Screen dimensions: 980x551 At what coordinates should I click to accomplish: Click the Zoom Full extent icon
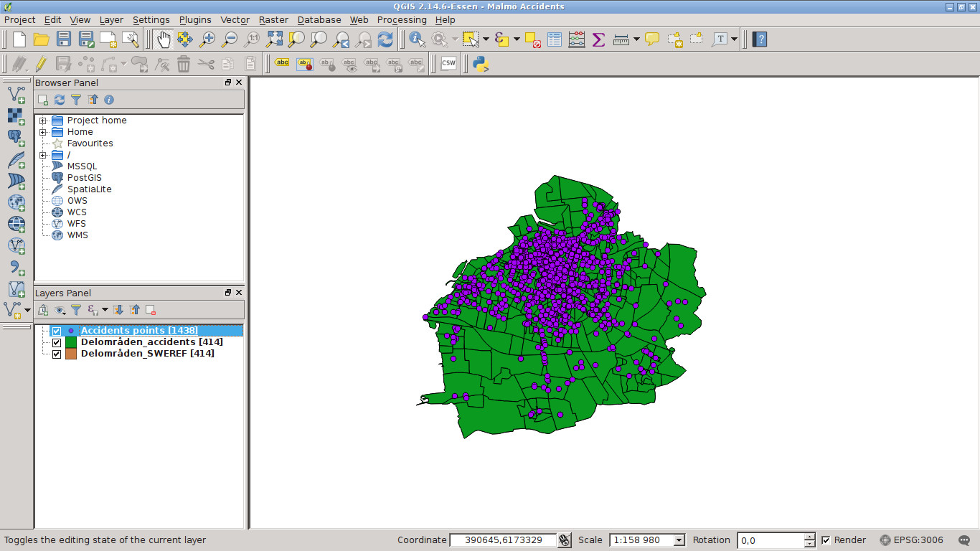[x=274, y=39]
